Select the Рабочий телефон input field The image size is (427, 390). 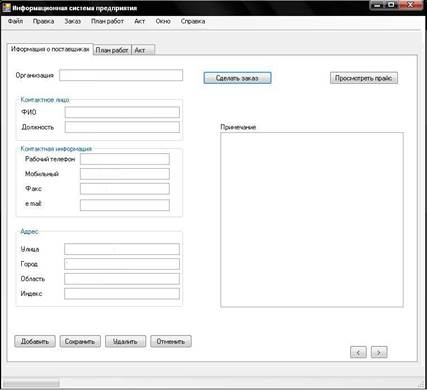[x=125, y=159]
